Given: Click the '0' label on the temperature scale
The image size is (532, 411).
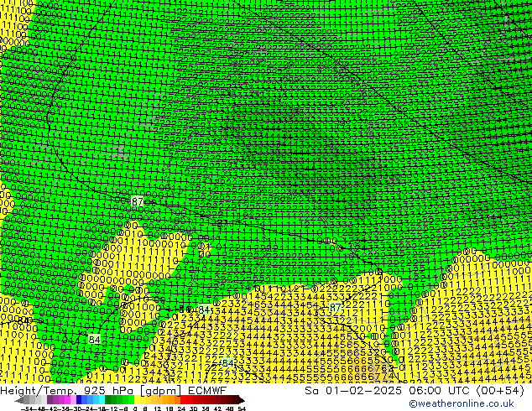Looking at the screenshot, I should [x=135, y=408].
